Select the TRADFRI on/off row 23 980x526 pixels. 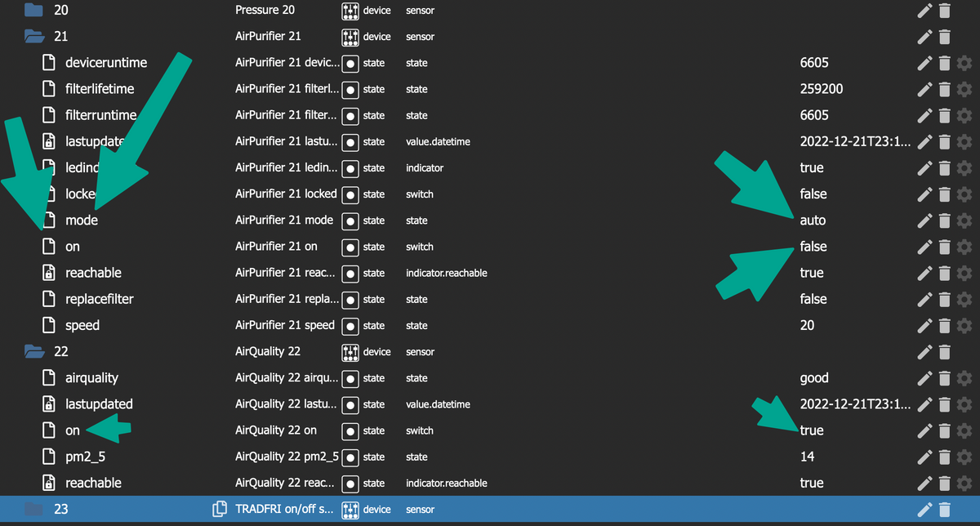[490, 509]
